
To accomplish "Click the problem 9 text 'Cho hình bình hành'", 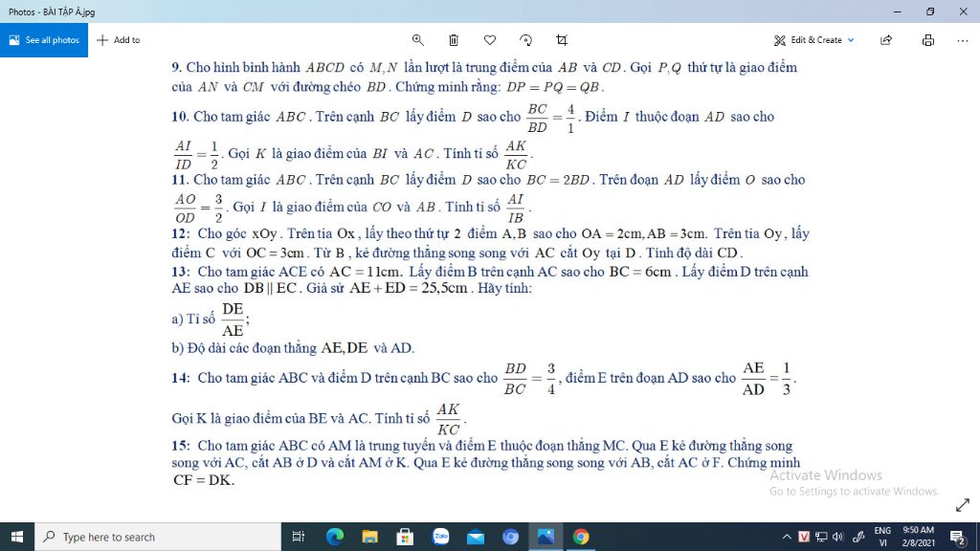I will click(244, 68).
